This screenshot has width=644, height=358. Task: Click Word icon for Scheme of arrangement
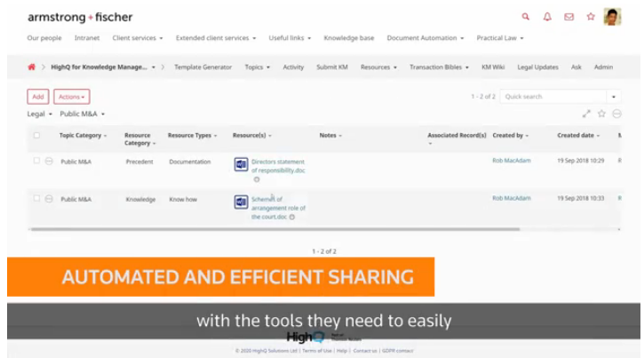240,202
